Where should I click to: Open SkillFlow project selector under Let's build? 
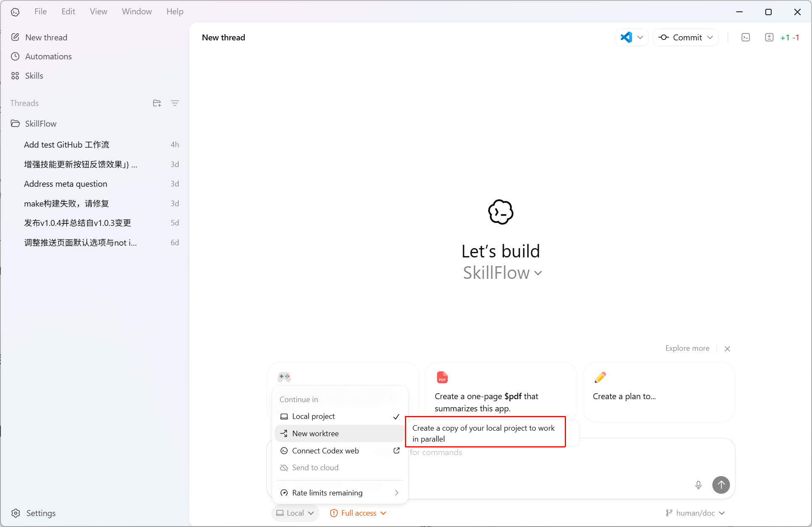point(502,273)
